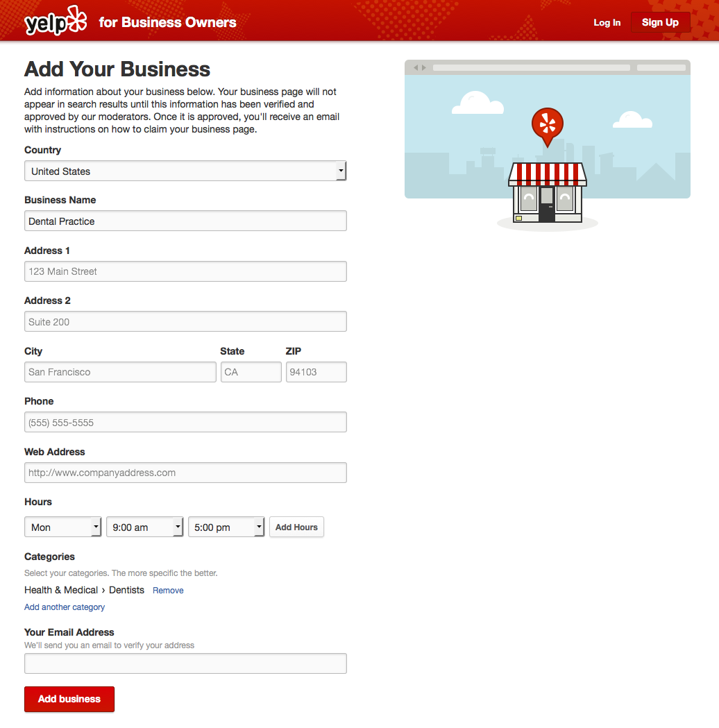Screen dimensions: 719x728
Task: Click the Business Name input field
Action: click(x=185, y=221)
